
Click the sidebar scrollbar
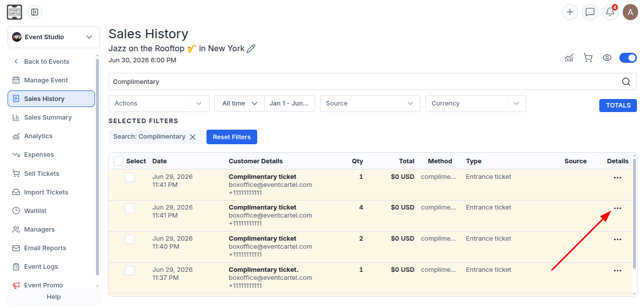pos(97,167)
